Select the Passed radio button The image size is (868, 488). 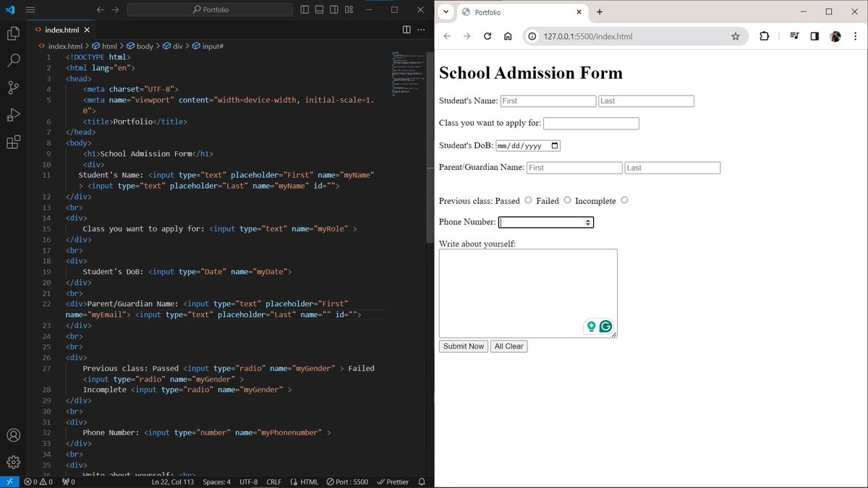coord(528,200)
